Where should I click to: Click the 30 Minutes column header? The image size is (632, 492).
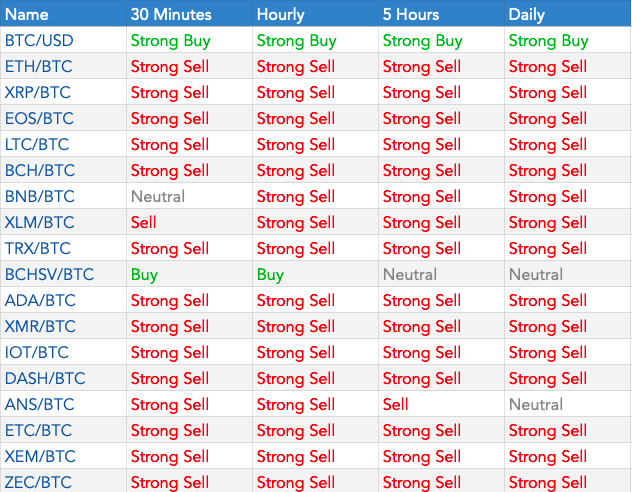click(169, 15)
